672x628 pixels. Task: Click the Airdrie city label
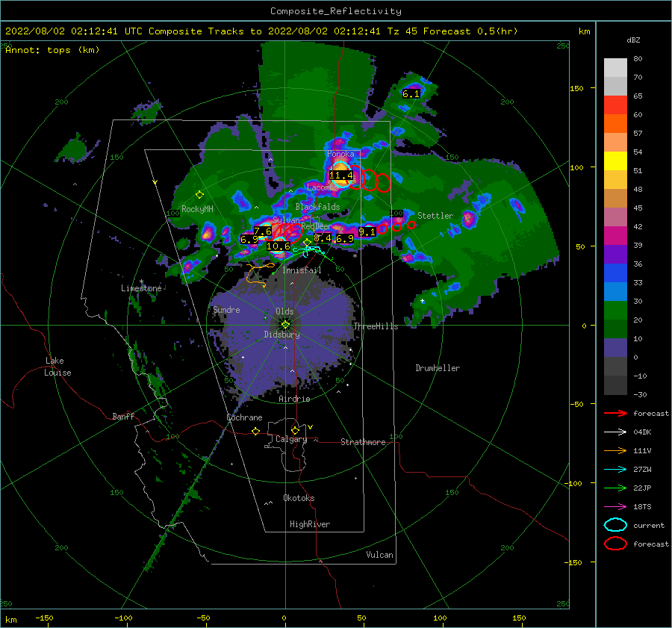[294, 399]
